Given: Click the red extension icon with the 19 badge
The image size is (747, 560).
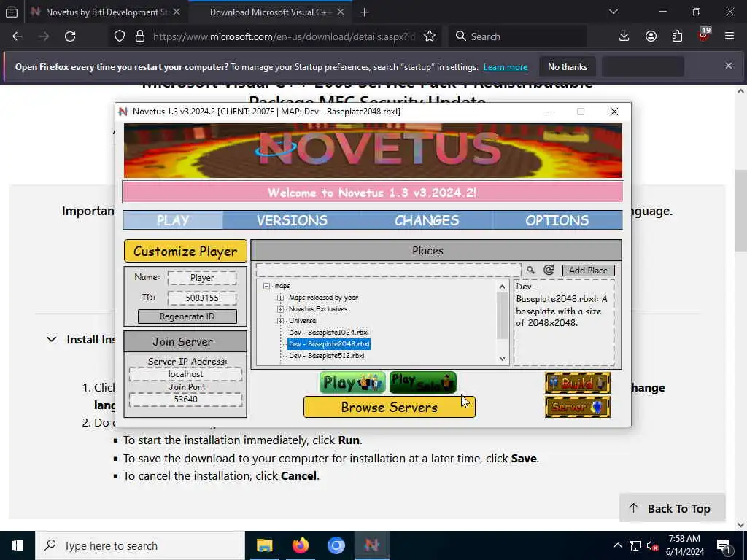Looking at the screenshot, I should coord(704,35).
